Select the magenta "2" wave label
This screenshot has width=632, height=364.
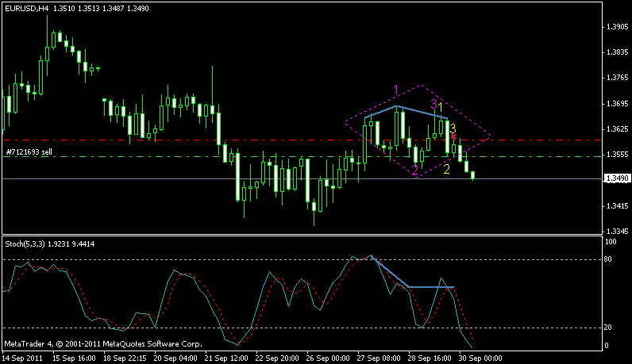[415, 171]
